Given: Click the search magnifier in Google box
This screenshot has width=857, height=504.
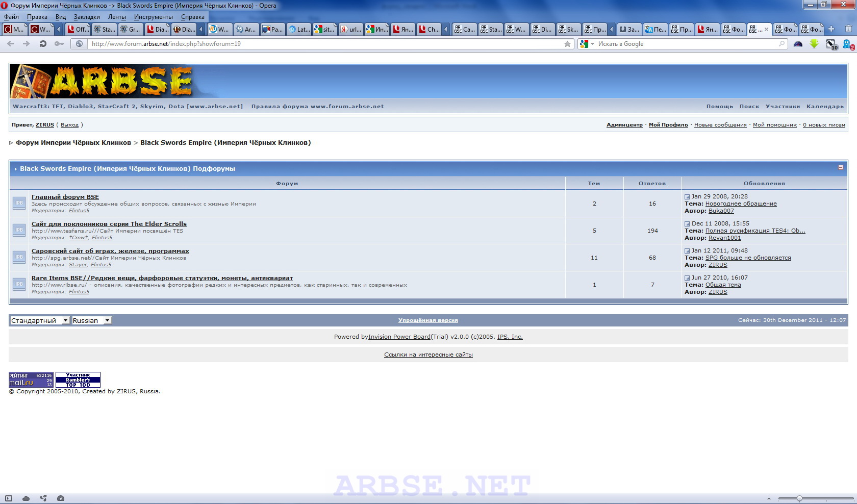Looking at the screenshot, I should [782, 44].
